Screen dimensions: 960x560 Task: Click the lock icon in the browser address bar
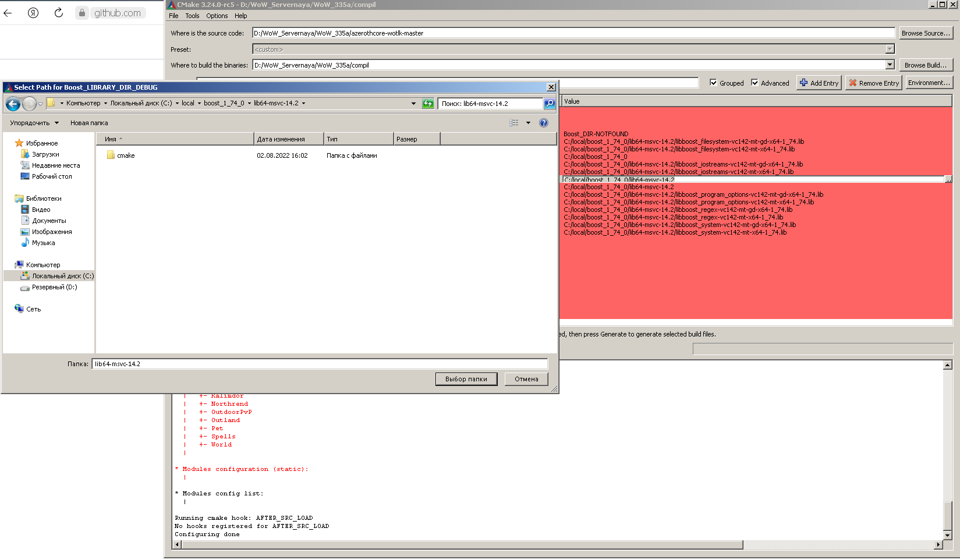(82, 12)
